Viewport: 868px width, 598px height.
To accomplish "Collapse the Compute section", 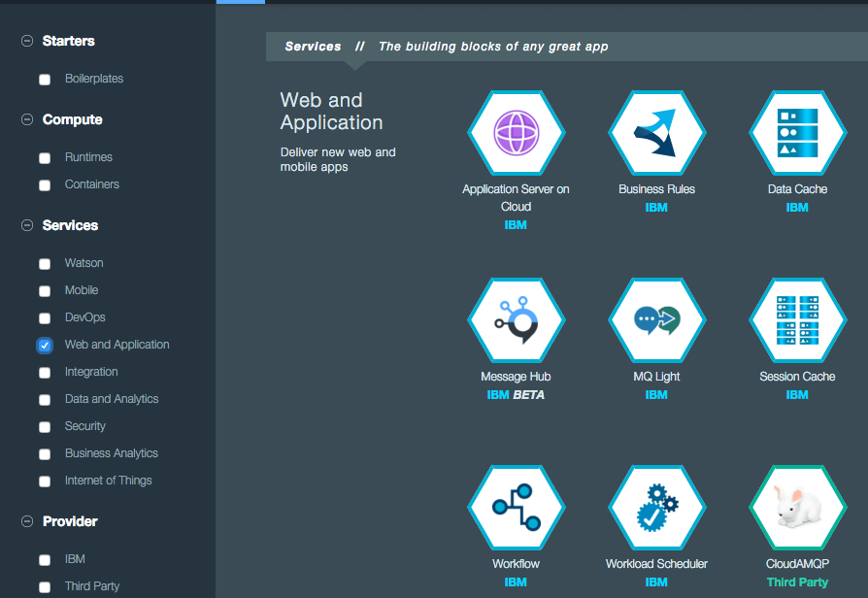I will [x=26, y=119].
